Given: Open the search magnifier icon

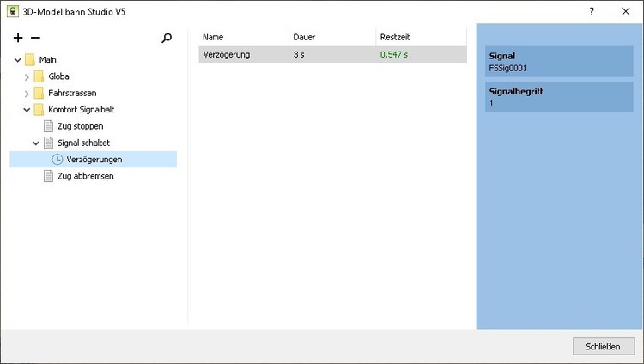Looking at the screenshot, I should coord(167,39).
